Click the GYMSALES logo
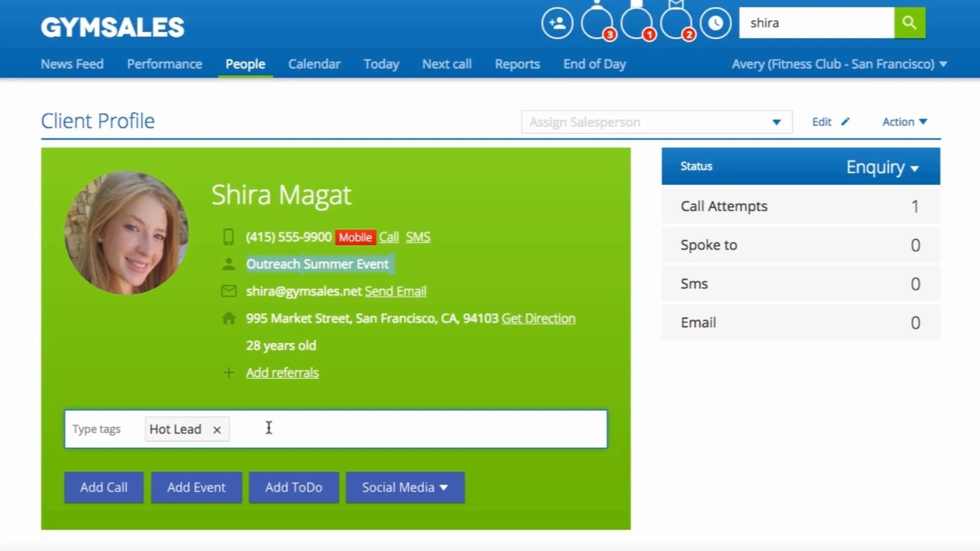This screenshot has width=980, height=551. coord(112,27)
